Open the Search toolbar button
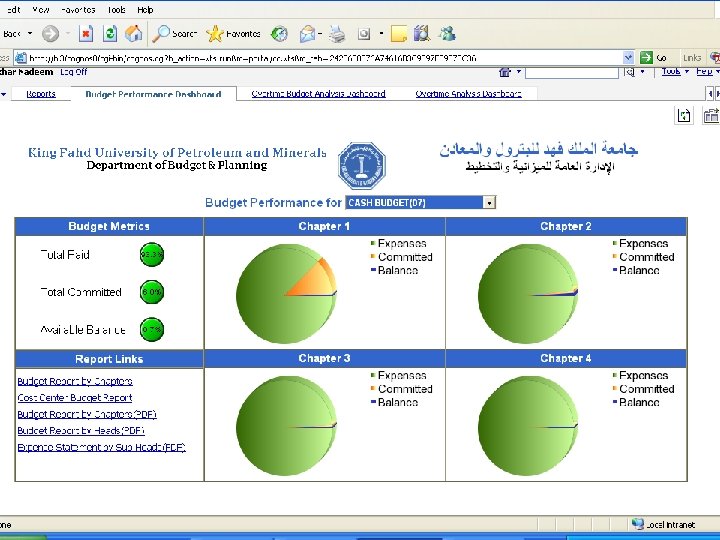Image resolution: width=720 pixels, height=540 pixels. click(x=174, y=34)
